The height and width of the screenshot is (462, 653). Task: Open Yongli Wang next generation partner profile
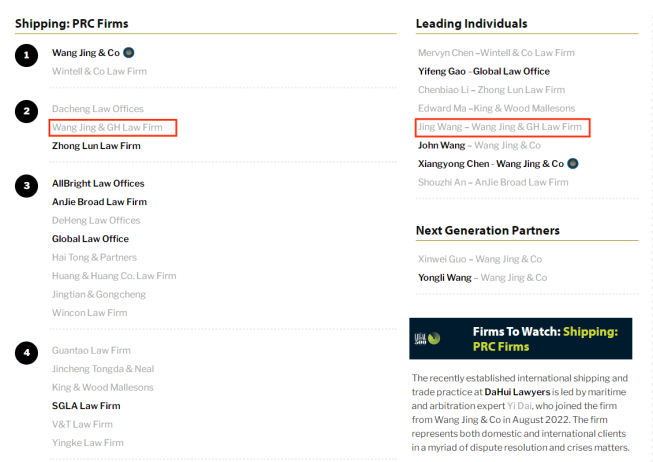pyautogui.click(x=445, y=277)
